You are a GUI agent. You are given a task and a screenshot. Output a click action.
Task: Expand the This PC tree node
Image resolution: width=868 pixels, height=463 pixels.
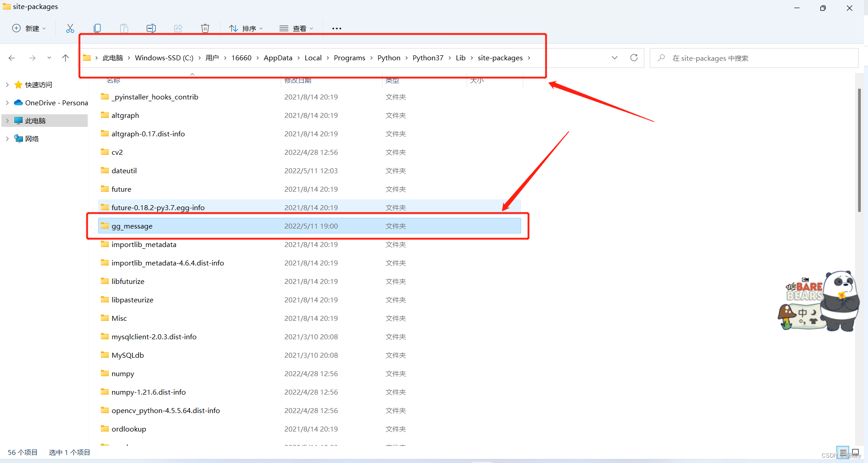(7, 121)
